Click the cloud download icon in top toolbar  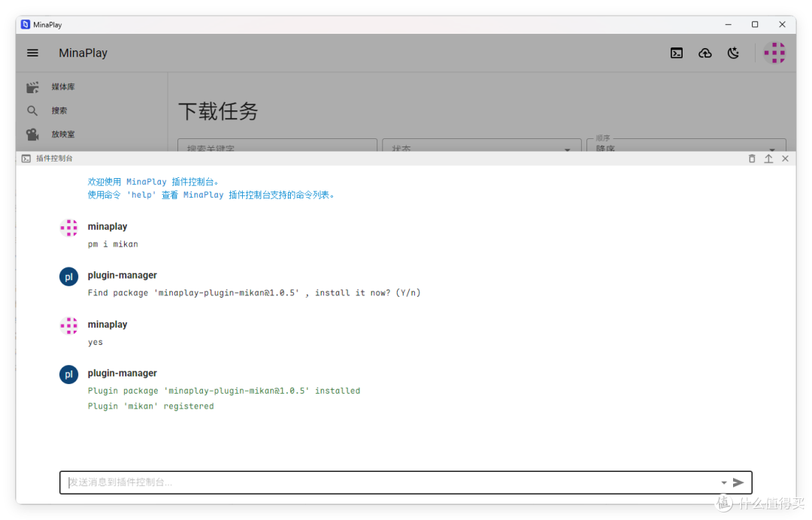704,53
